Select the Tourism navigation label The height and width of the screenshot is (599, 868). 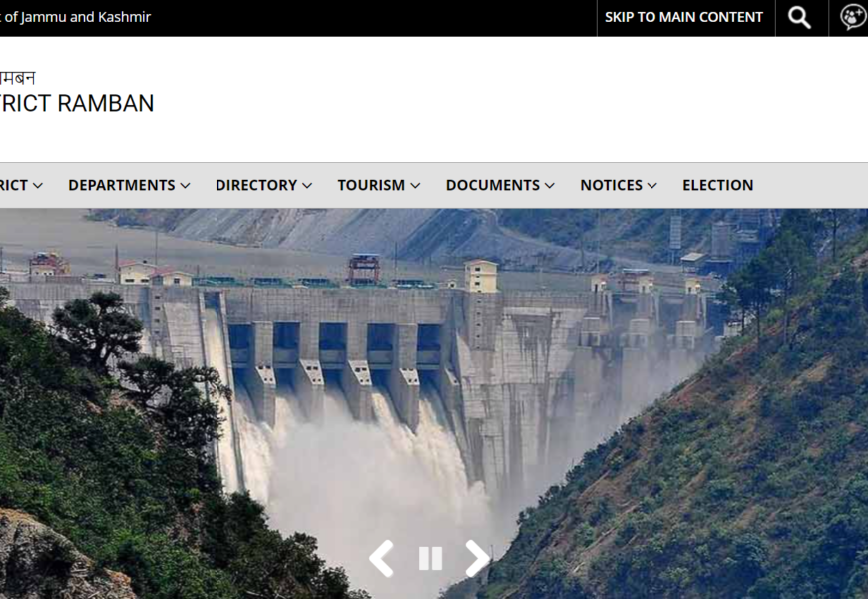pyautogui.click(x=371, y=185)
